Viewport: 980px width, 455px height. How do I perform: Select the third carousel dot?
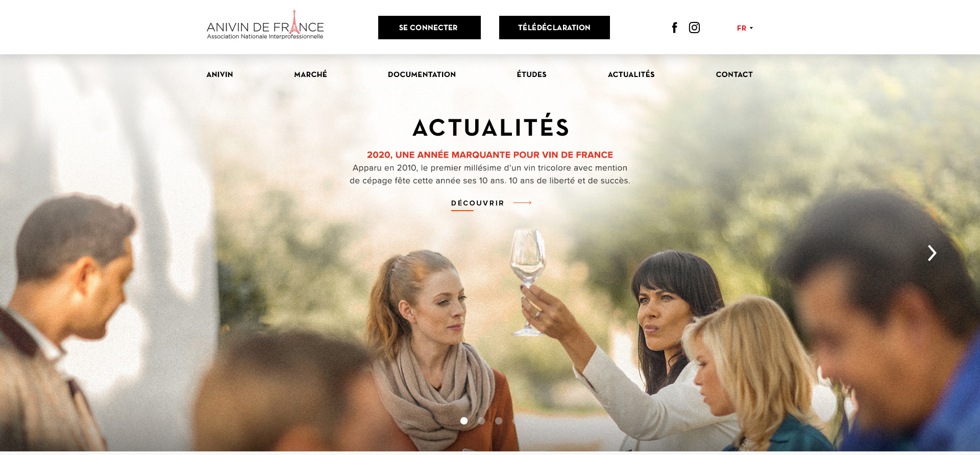[x=499, y=421]
